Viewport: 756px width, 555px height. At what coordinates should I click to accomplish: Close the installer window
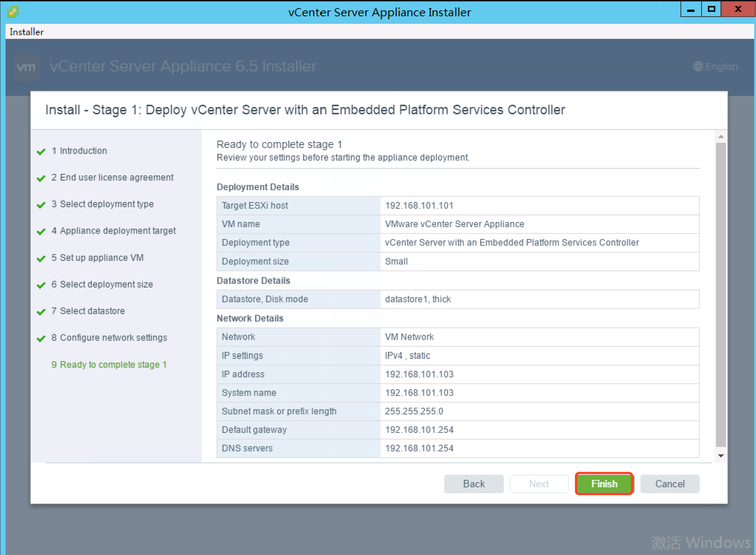tap(738, 9)
